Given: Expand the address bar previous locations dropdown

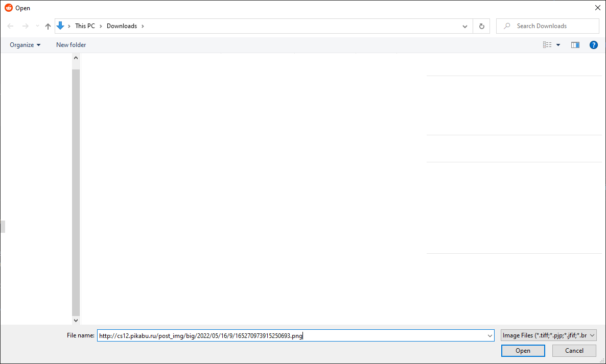Looking at the screenshot, I should click(465, 26).
